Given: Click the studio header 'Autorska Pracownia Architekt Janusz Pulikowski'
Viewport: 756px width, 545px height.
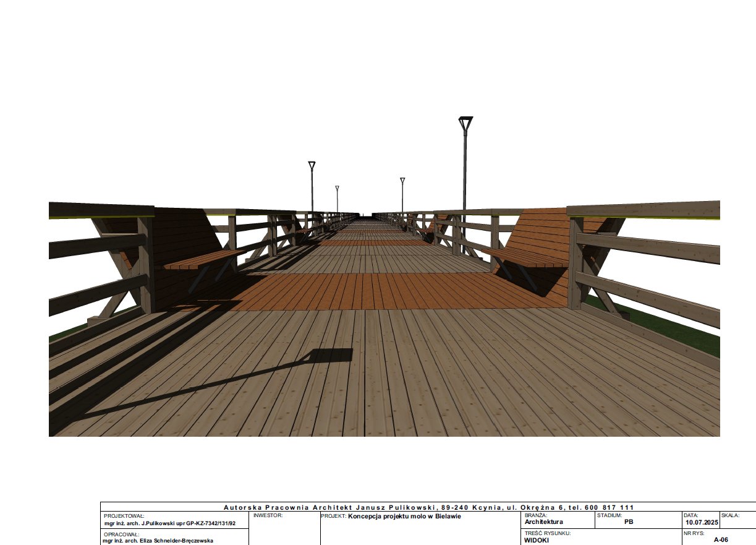Looking at the screenshot, I should point(367,507).
